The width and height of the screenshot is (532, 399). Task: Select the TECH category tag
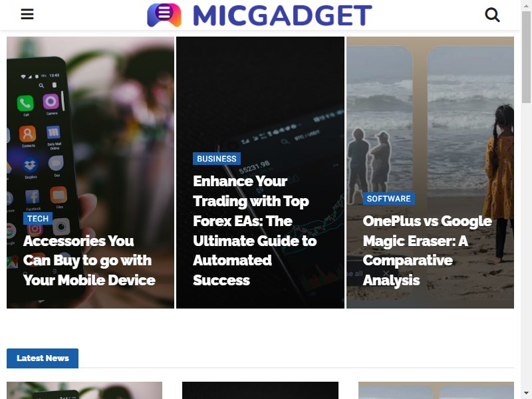38,219
